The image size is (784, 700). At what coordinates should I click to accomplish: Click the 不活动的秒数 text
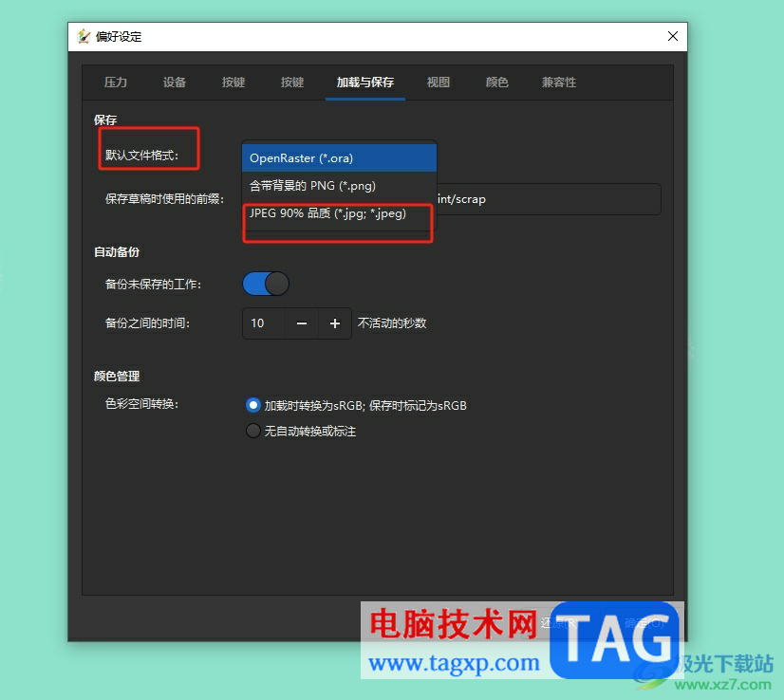click(392, 323)
